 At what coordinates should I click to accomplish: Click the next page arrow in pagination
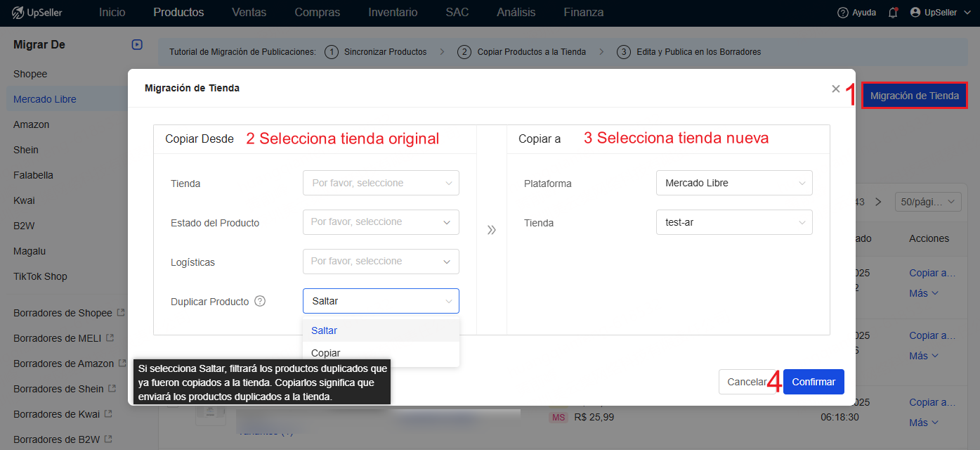point(877,202)
